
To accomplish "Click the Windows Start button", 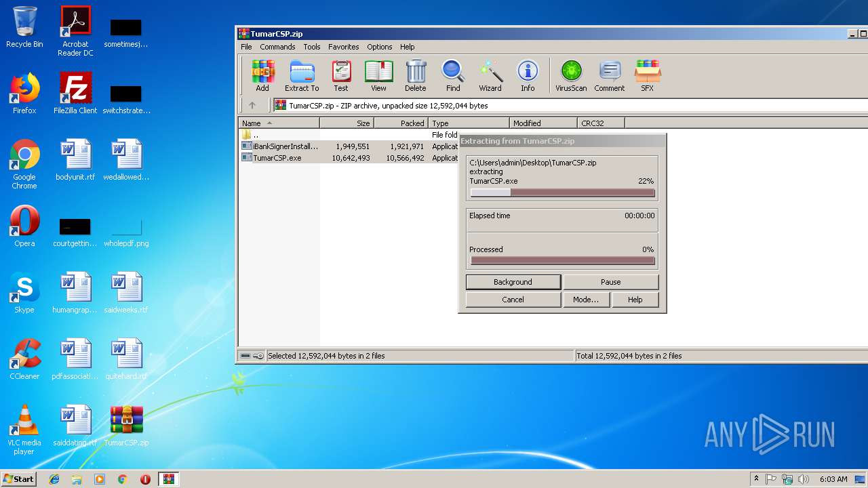I will click(x=18, y=479).
